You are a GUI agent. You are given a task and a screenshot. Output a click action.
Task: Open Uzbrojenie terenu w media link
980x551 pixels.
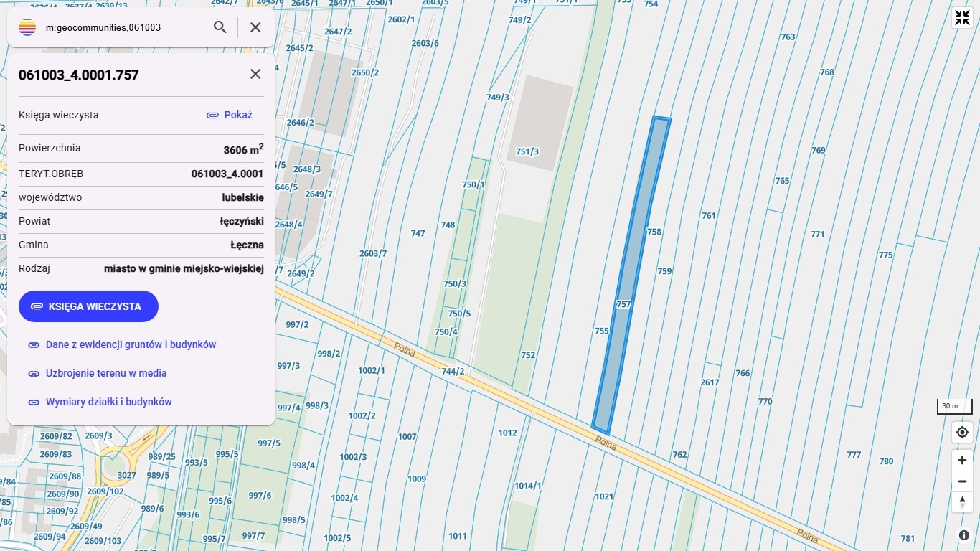[x=105, y=373]
